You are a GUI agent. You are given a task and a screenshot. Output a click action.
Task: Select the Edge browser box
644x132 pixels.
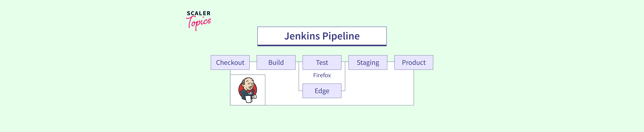click(322, 91)
